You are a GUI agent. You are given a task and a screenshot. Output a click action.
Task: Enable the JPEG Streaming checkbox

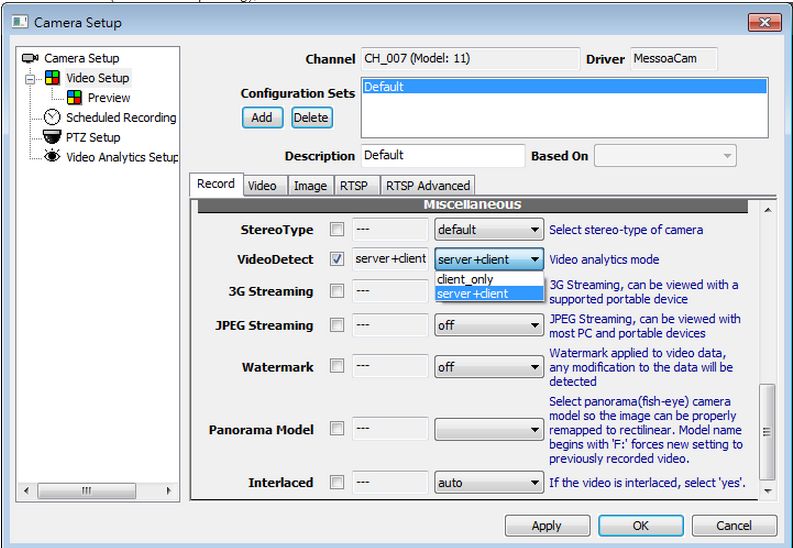pyautogui.click(x=337, y=325)
